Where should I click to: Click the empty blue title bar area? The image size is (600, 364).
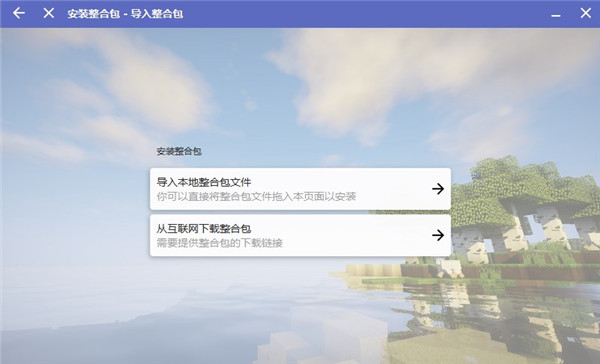pyautogui.click(x=364, y=14)
